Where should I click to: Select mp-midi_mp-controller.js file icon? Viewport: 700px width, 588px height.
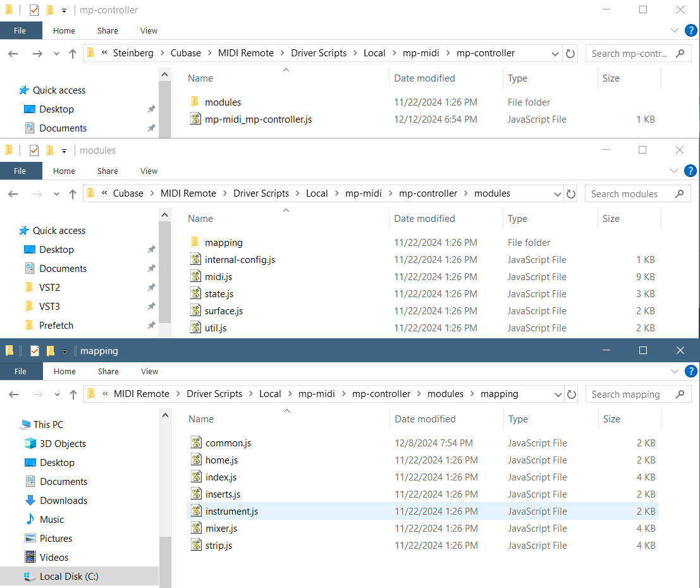195,119
